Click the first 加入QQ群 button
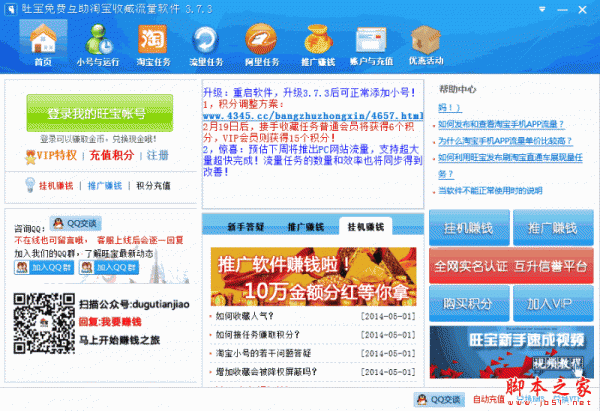The width and height of the screenshot is (600, 411). point(44,267)
